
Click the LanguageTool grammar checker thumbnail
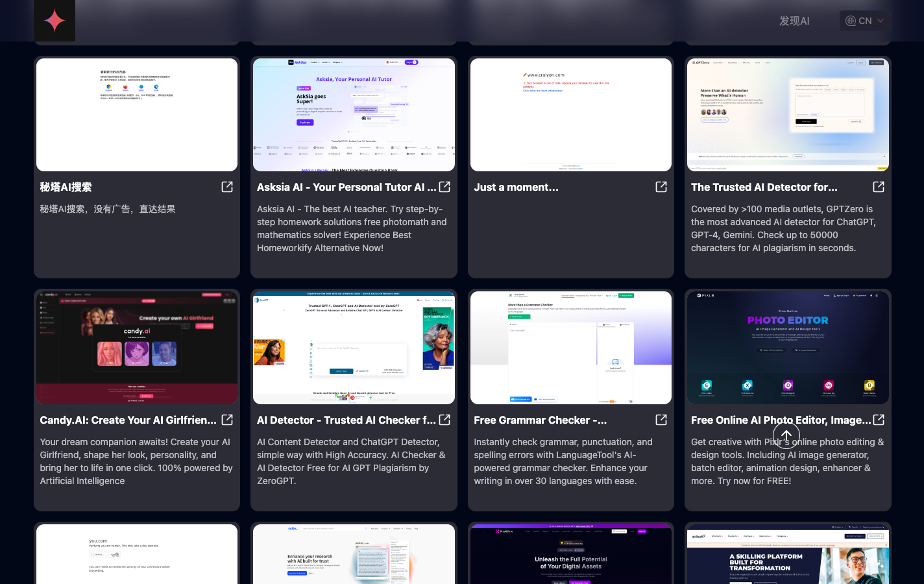pyautogui.click(x=571, y=348)
